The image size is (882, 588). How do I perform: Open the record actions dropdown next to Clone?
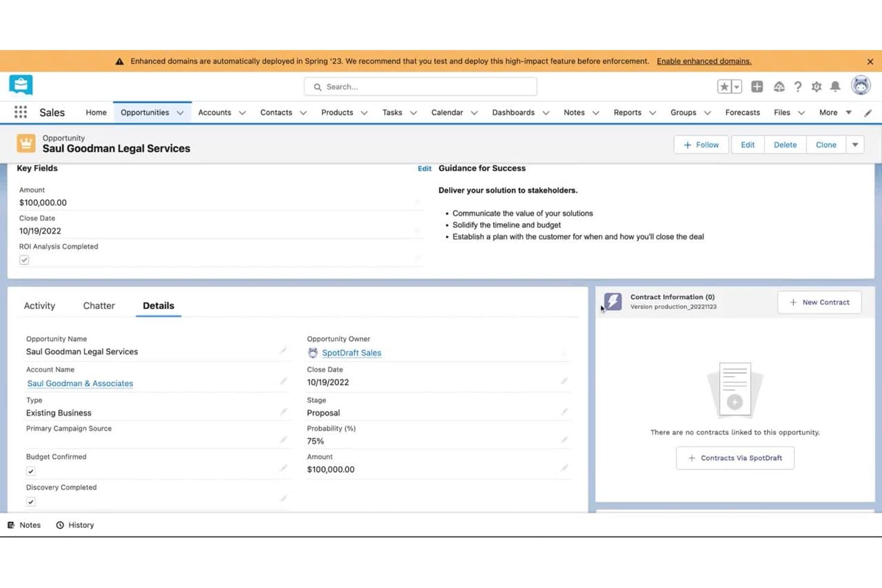pyautogui.click(x=855, y=145)
